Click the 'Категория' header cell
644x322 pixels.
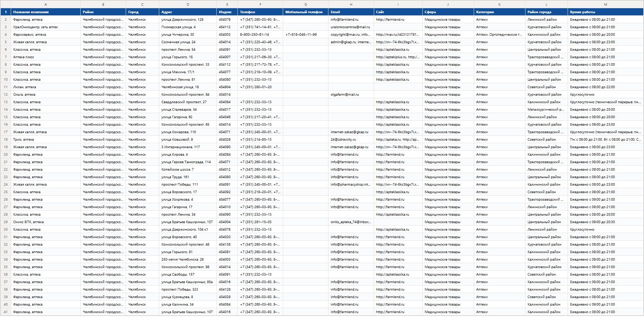pyautogui.click(x=499, y=12)
